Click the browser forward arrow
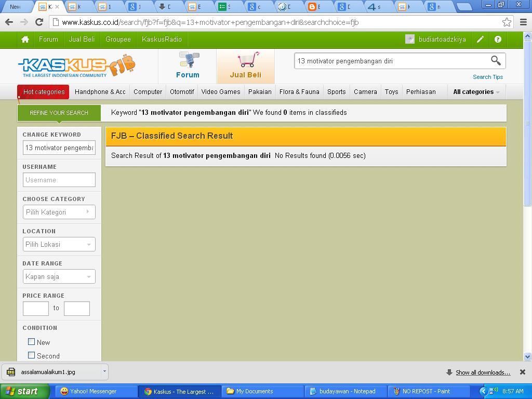 coord(24,22)
